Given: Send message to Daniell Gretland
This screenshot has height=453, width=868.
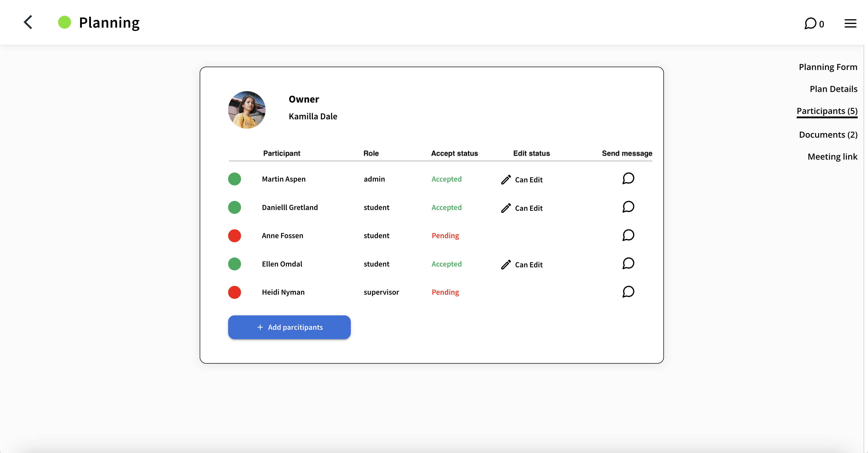Looking at the screenshot, I should 628,207.
